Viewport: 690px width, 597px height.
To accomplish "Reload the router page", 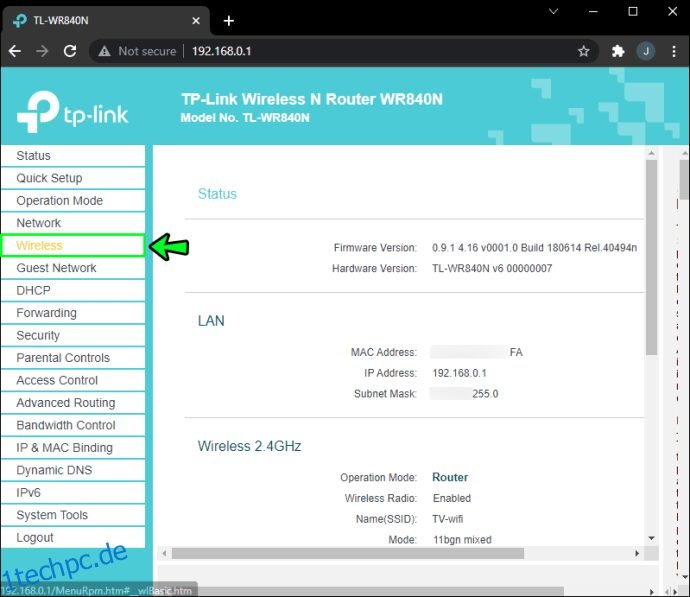I will [x=70, y=51].
